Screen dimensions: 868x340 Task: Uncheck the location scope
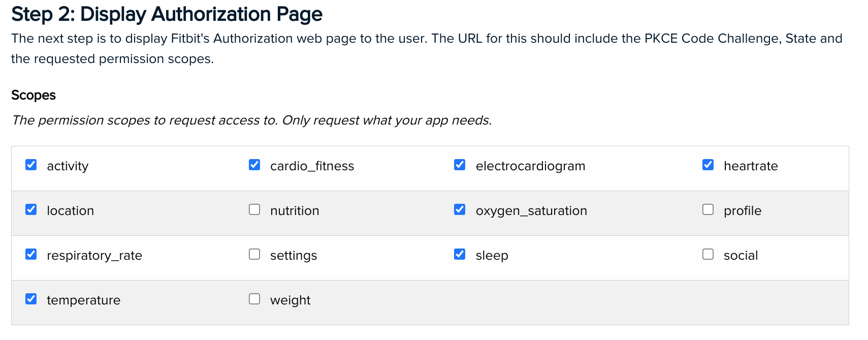click(x=31, y=210)
